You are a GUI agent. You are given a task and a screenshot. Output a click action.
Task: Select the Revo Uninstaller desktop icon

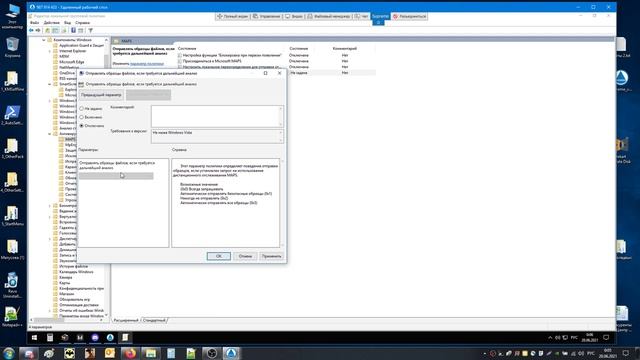pyautogui.click(x=12, y=285)
